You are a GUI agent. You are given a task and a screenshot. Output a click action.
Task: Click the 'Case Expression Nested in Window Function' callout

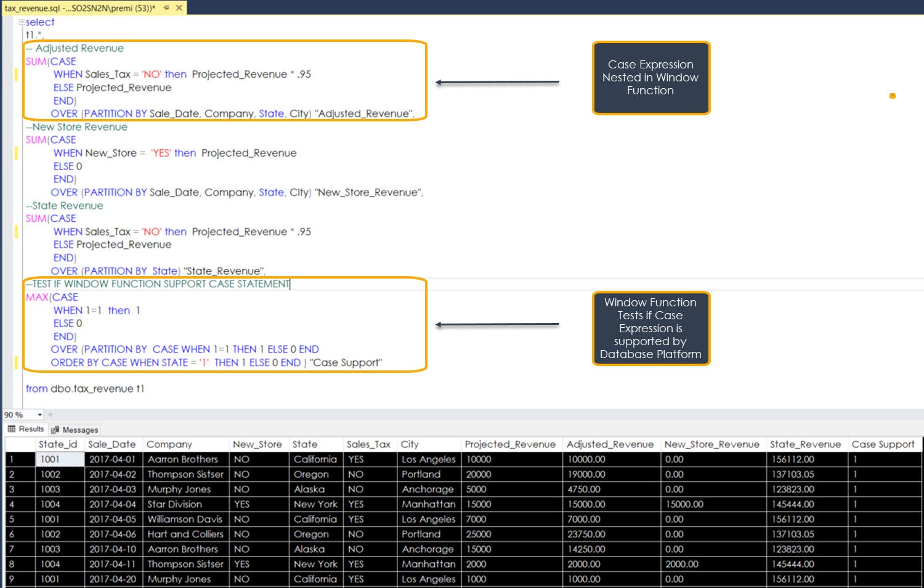point(650,78)
